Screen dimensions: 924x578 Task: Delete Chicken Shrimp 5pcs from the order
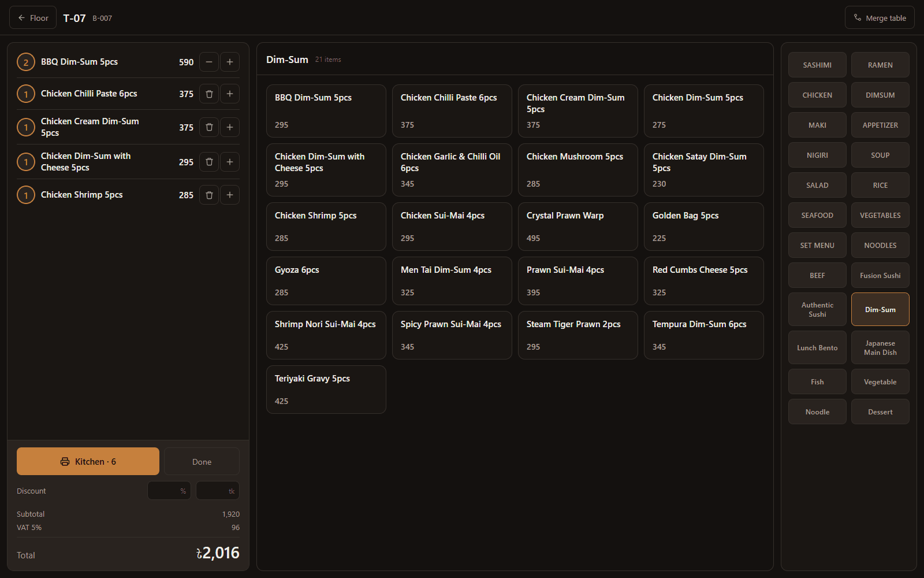click(x=209, y=195)
